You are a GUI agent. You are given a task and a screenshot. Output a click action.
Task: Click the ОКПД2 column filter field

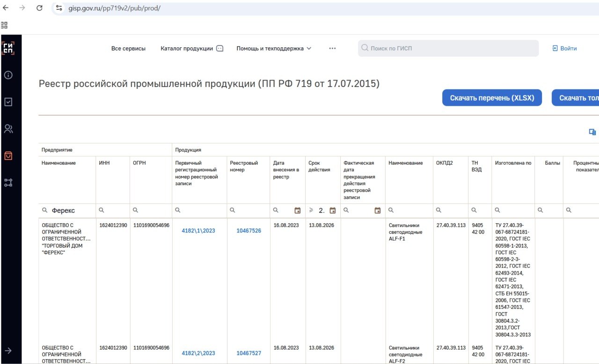(x=451, y=211)
